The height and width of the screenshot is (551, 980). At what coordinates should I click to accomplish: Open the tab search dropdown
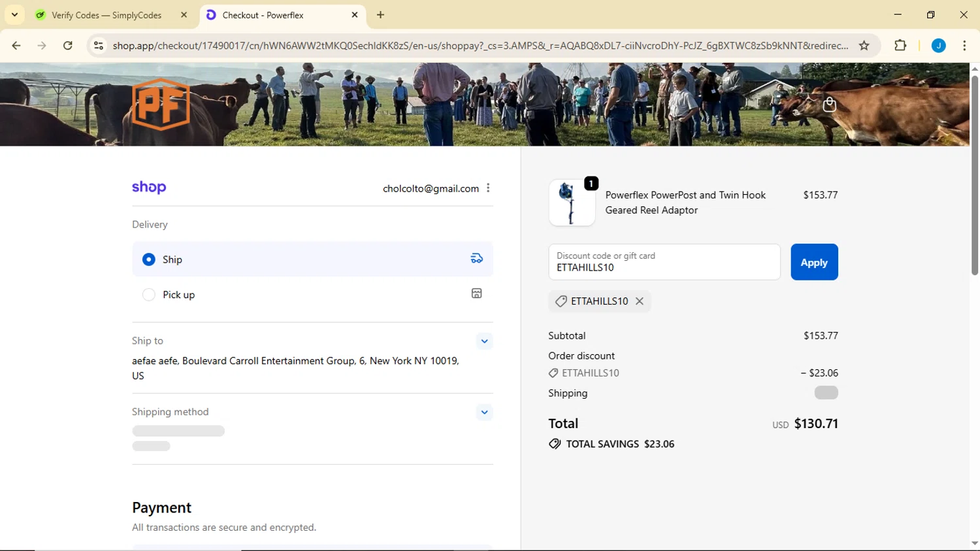click(14, 15)
